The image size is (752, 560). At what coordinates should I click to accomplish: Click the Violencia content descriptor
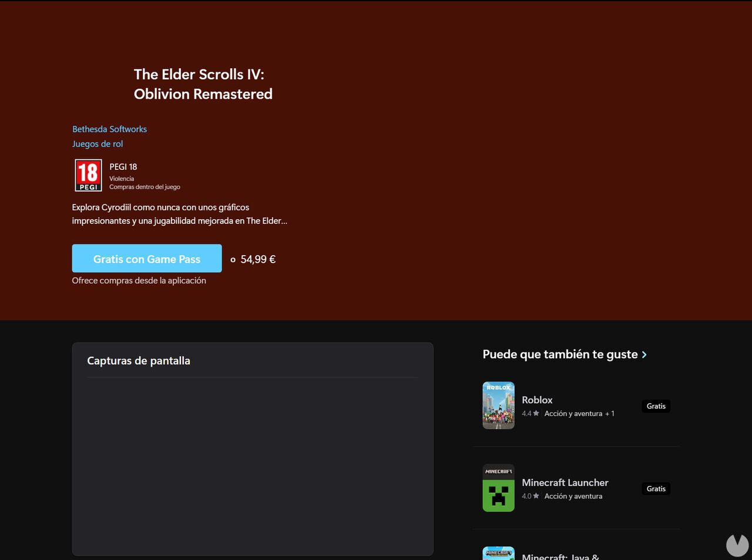point(122,179)
